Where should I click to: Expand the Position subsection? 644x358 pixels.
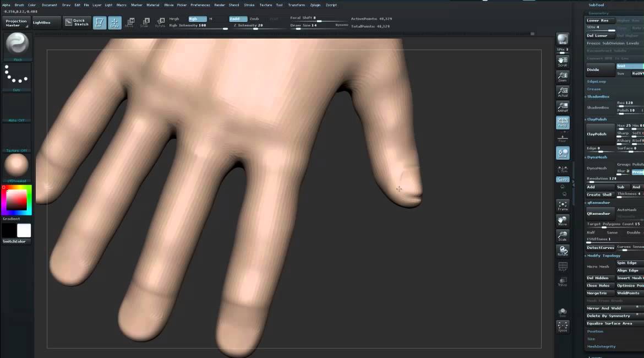pos(594,331)
